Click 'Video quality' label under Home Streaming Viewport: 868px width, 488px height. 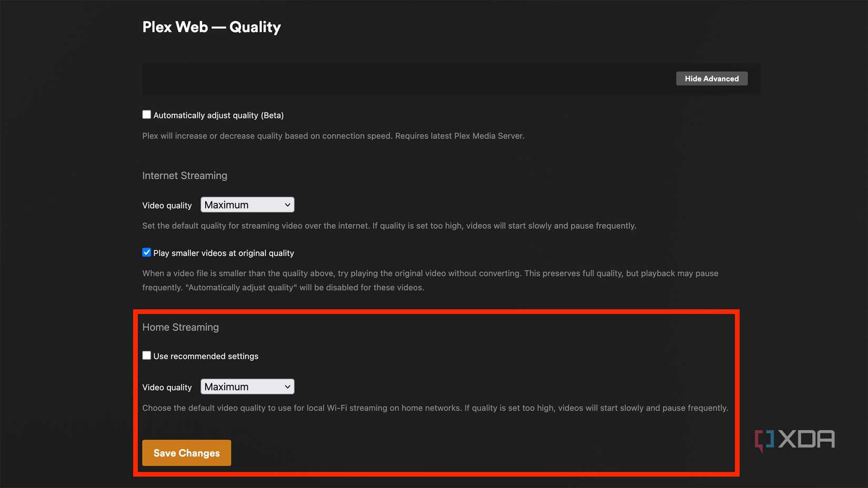(x=167, y=388)
